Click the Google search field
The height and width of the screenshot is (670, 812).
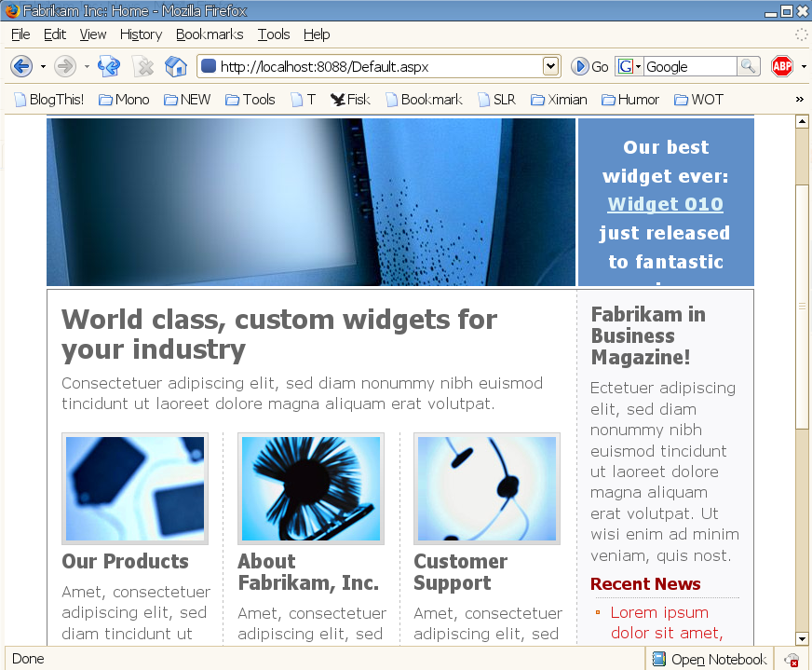pos(690,66)
